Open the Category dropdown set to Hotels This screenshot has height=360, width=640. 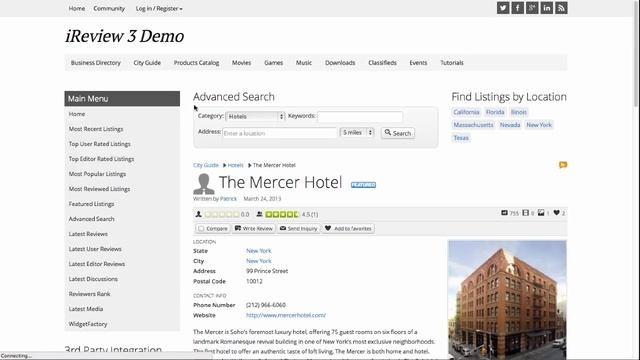tap(255, 116)
